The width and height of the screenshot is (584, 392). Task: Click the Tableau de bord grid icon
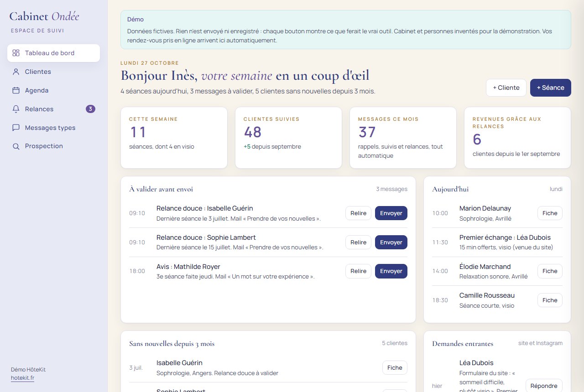(x=16, y=53)
